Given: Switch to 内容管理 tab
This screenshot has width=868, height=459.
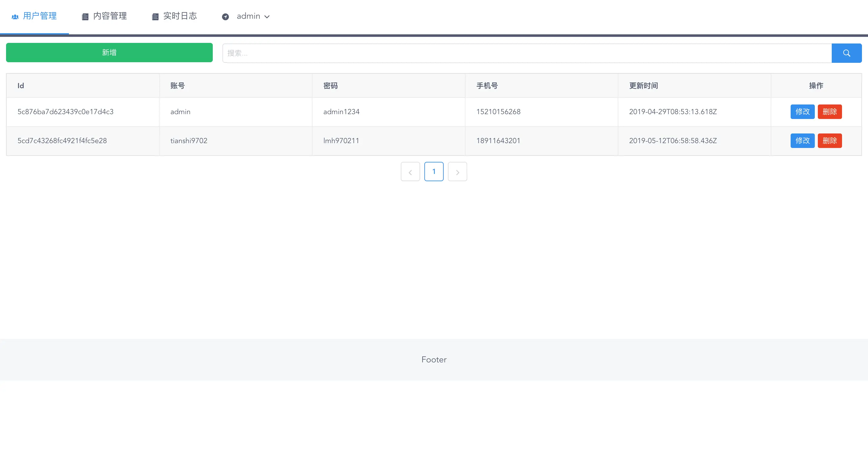Looking at the screenshot, I should click(110, 16).
